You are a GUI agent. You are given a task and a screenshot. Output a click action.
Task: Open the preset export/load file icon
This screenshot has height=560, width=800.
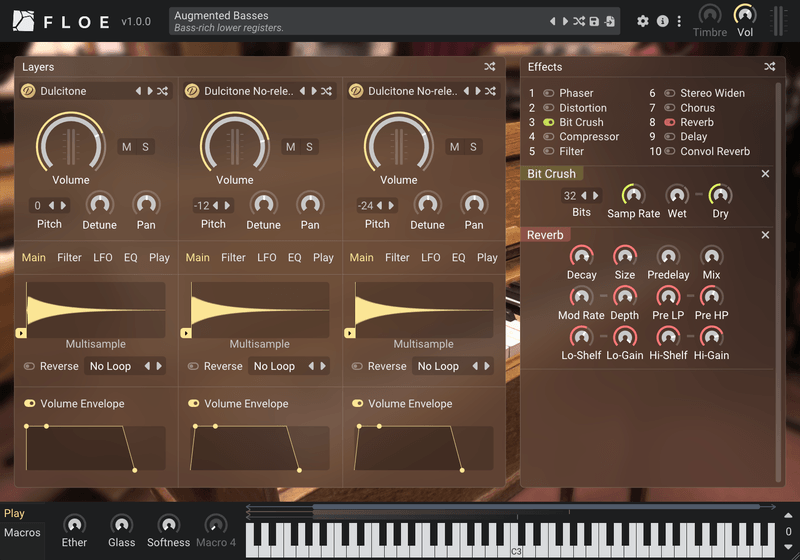(610, 21)
